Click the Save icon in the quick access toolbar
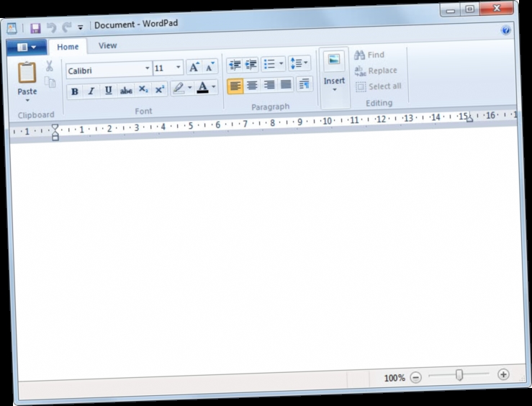This screenshot has height=406, width=532. coord(35,28)
